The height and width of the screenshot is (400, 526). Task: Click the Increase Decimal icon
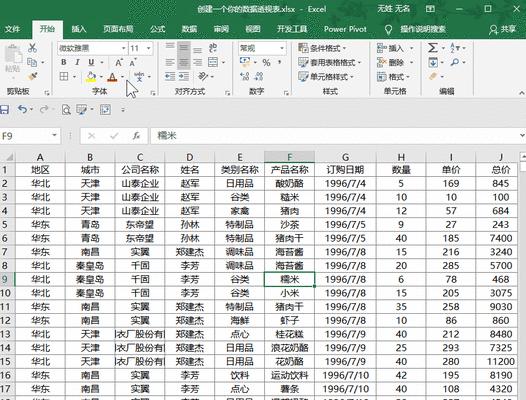pos(245,77)
